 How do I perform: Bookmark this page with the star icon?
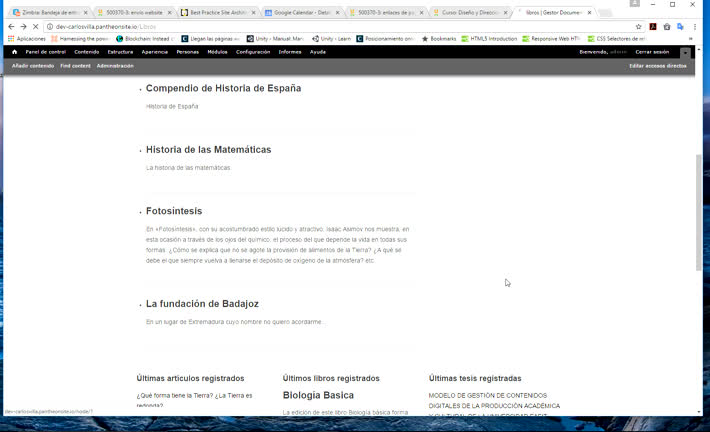[x=638, y=27]
